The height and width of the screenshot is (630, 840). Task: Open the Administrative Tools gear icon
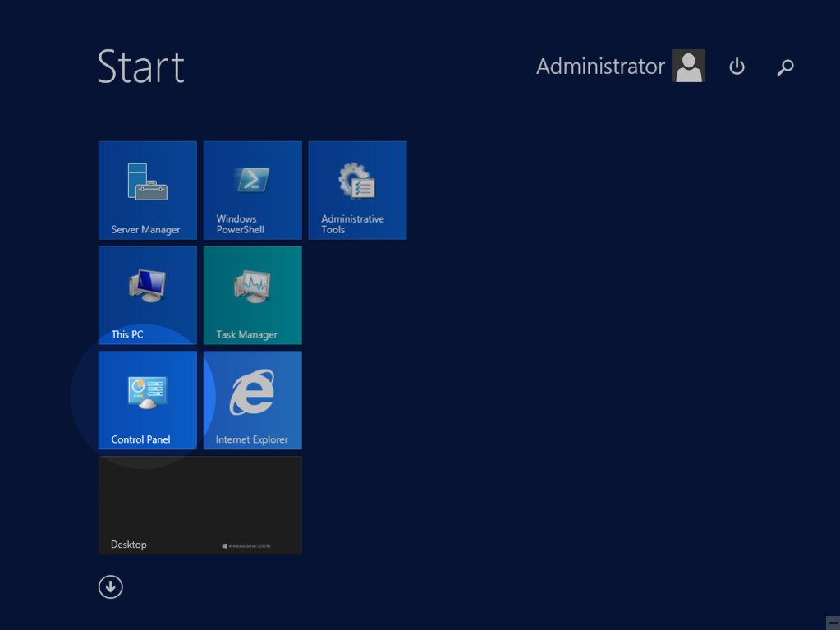(357, 181)
